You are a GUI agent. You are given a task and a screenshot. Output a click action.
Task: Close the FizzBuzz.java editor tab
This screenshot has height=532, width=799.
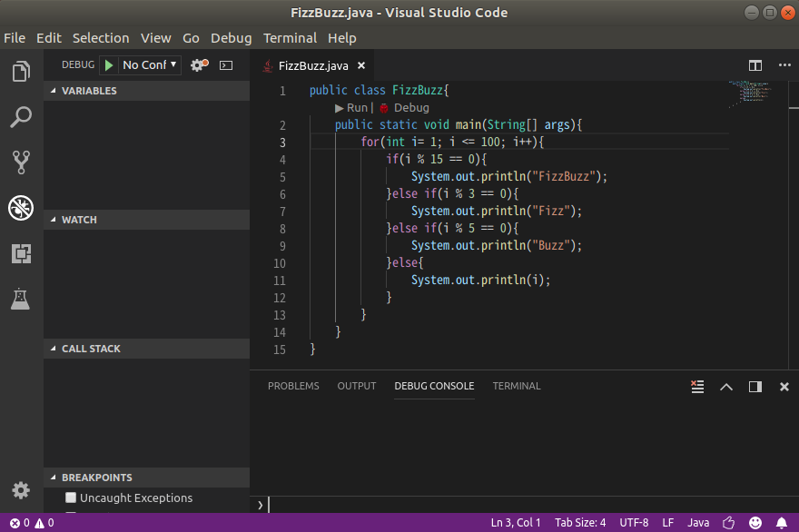361,65
